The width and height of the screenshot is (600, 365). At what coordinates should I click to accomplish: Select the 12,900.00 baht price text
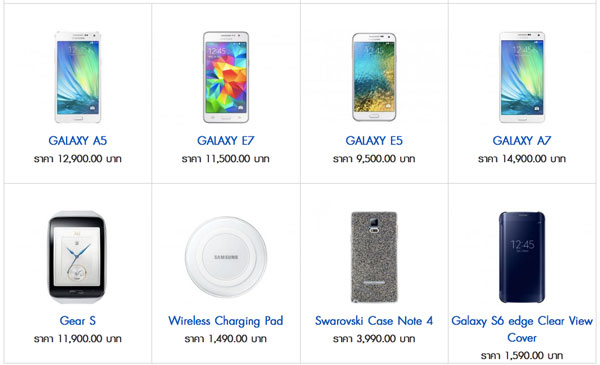[x=78, y=159]
